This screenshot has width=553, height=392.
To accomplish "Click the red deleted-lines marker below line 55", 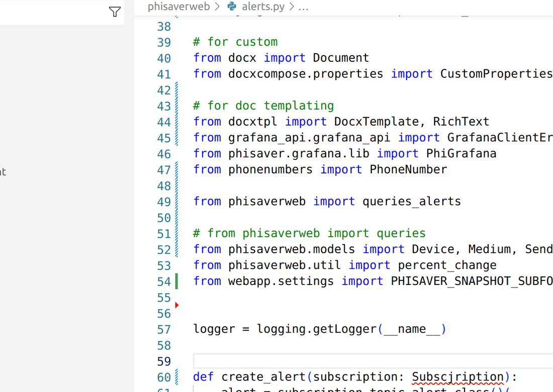I will coord(177,305).
